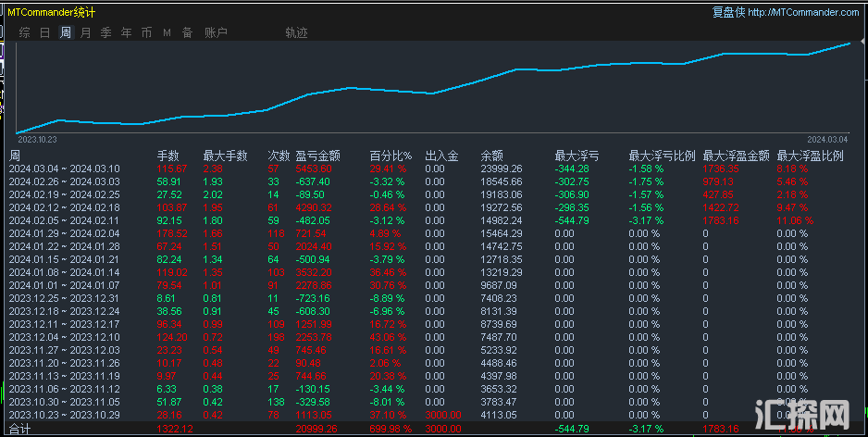Switch to the 账户 (account) tab
868x437 pixels.
pos(216,32)
